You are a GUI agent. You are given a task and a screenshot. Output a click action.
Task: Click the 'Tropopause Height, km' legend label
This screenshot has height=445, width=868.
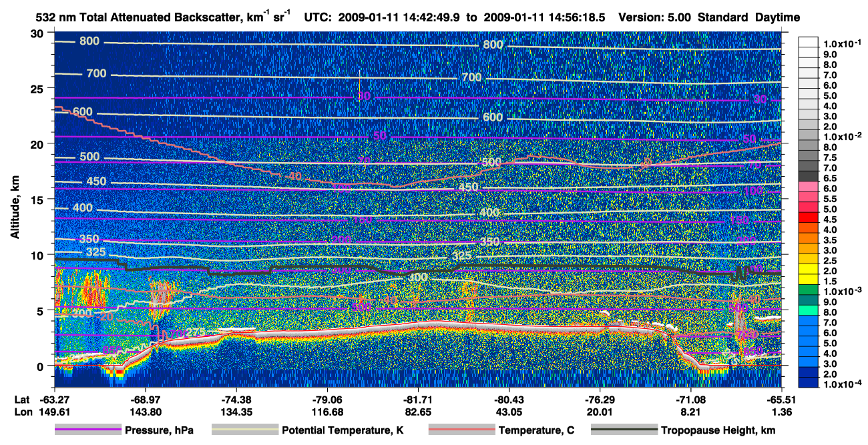click(x=717, y=431)
